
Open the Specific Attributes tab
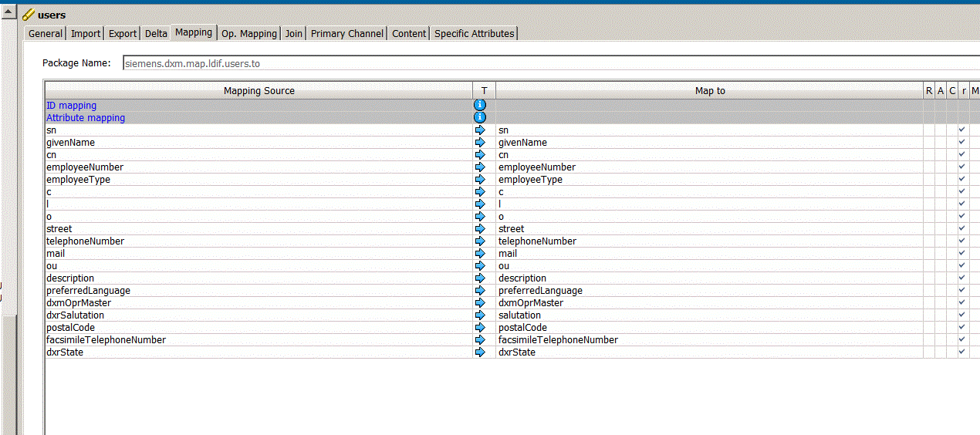[x=474, y=33]
